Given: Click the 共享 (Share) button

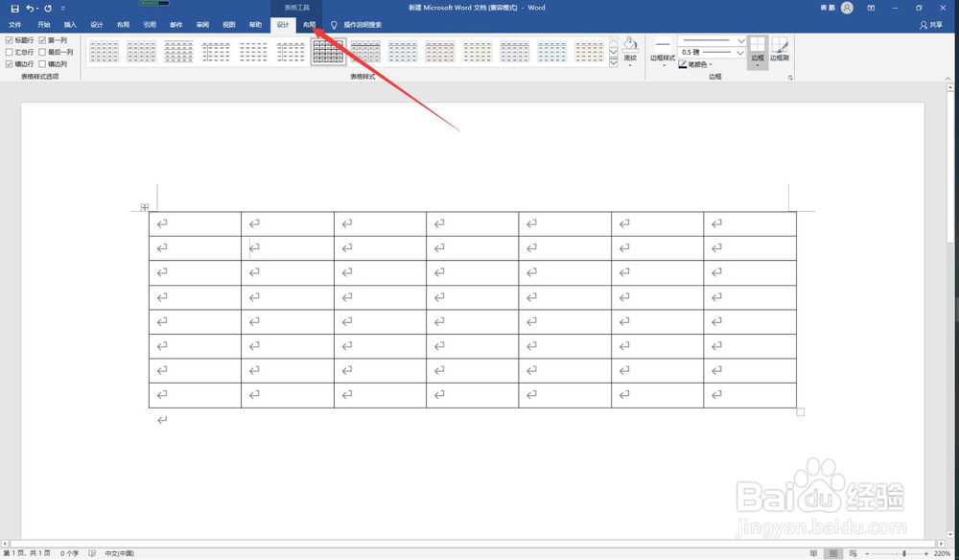Looking at the screenshot, I should tap(931, 25).
